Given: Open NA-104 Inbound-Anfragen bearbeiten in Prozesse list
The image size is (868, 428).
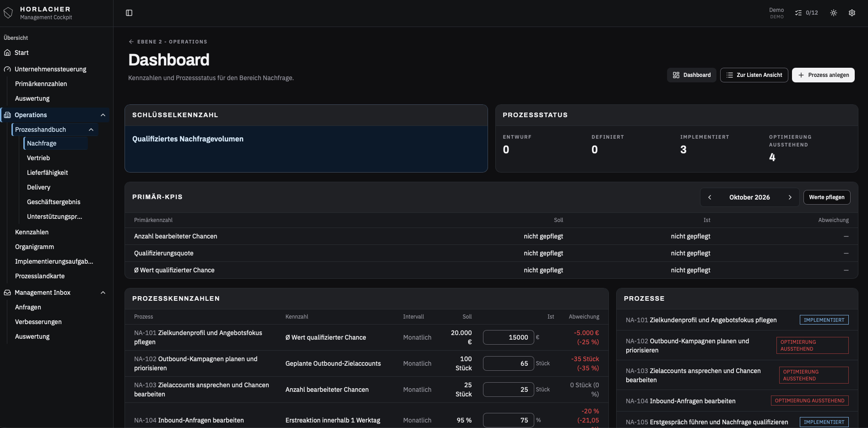Looking at the screenshot, I should tap(680, 401).
